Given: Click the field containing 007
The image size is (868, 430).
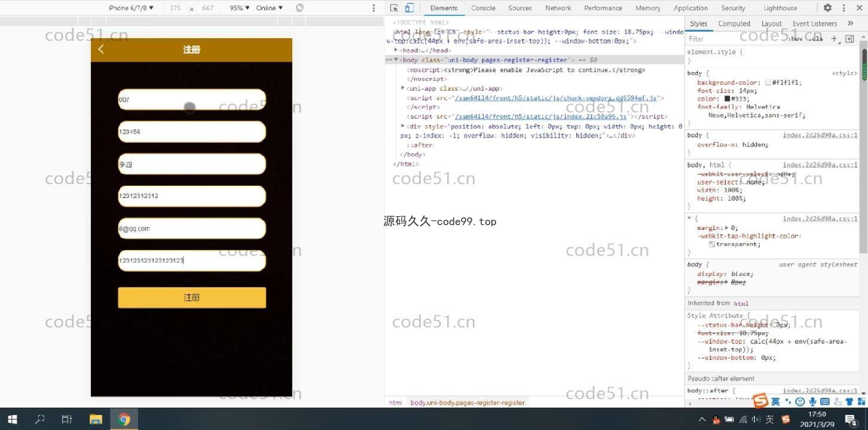Looking at the screenshot, I should 192,100.
